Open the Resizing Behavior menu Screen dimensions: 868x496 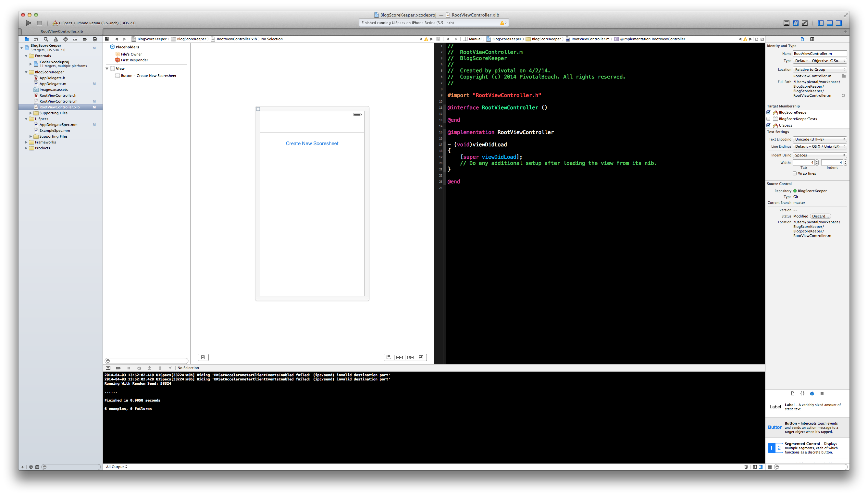pyautogui.click(x=421, y=357)
